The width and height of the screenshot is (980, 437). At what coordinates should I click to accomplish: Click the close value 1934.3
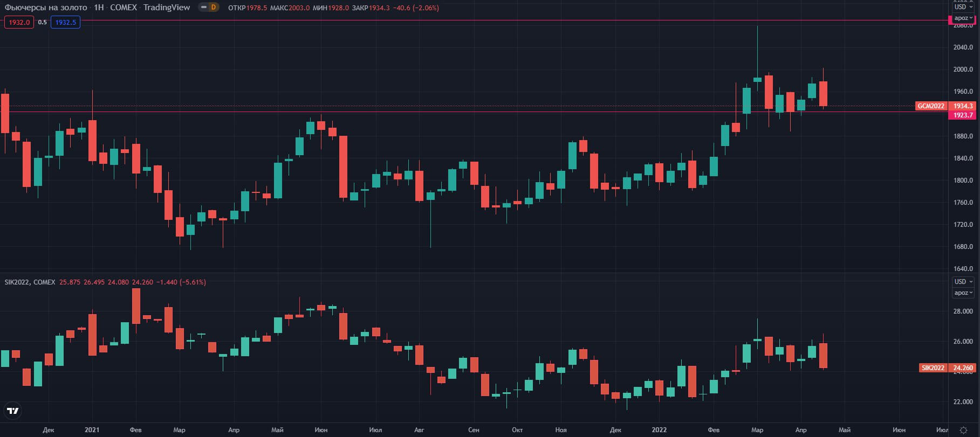[x=379, y=8]
